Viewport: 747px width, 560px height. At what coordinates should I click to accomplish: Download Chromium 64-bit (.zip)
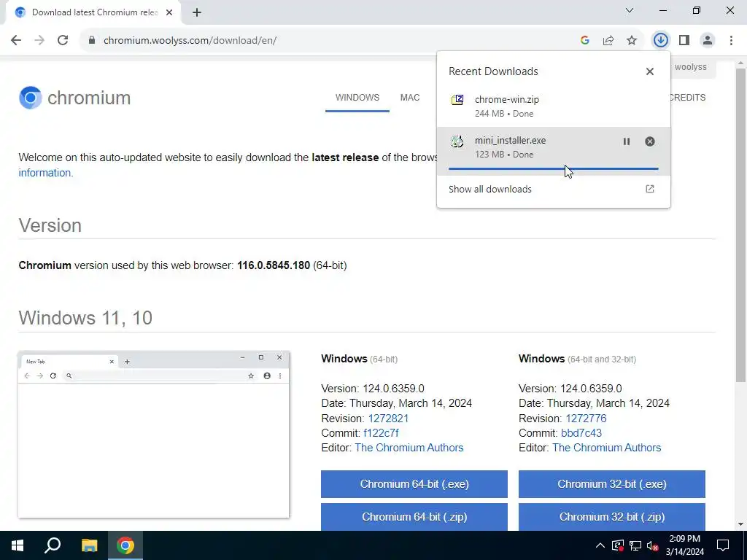pos(414,517)
